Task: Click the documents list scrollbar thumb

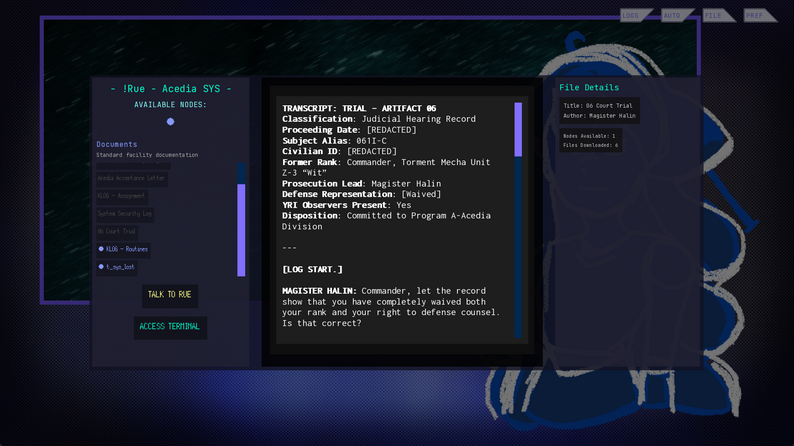Action: click(x=241, y=229)
